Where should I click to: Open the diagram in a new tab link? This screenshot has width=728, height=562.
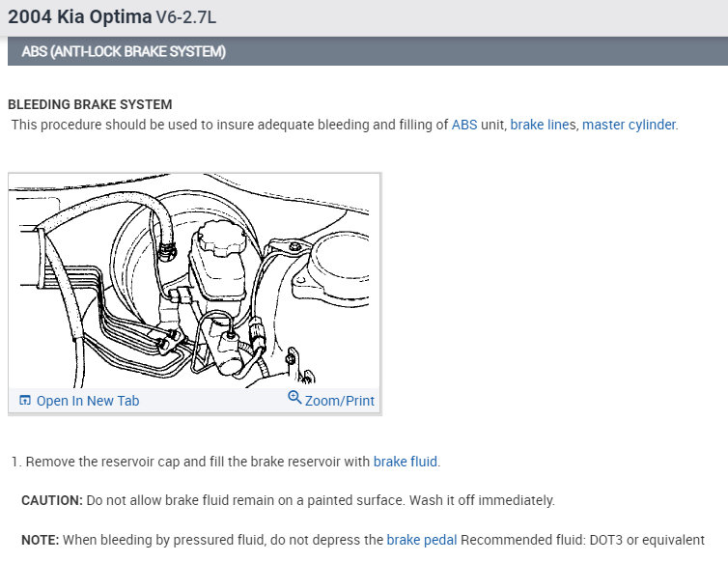(x=88, y=401)
